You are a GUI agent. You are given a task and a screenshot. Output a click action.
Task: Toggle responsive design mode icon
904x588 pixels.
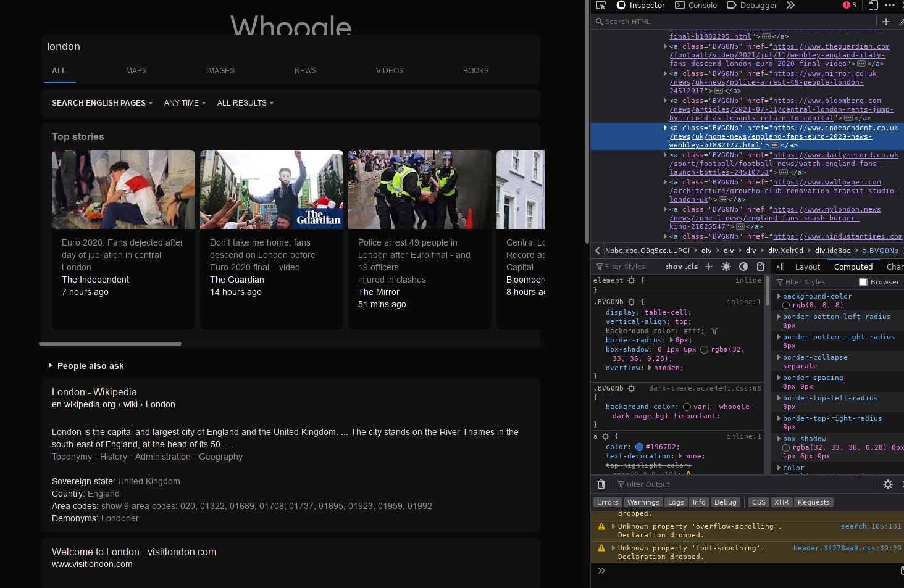tap(873, 6)
